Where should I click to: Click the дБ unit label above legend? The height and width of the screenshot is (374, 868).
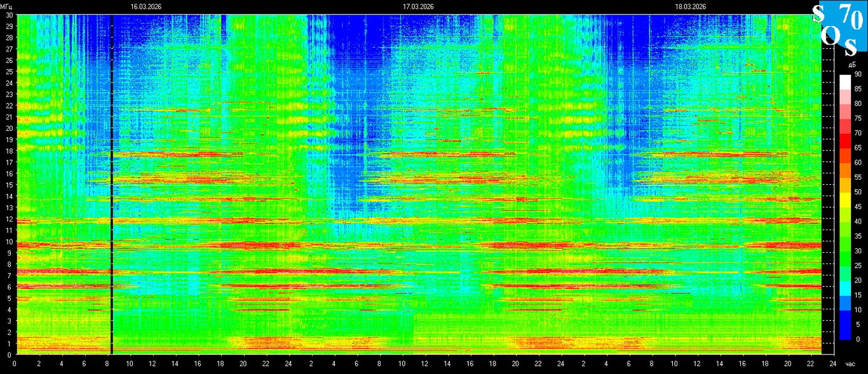pos(852,65)
